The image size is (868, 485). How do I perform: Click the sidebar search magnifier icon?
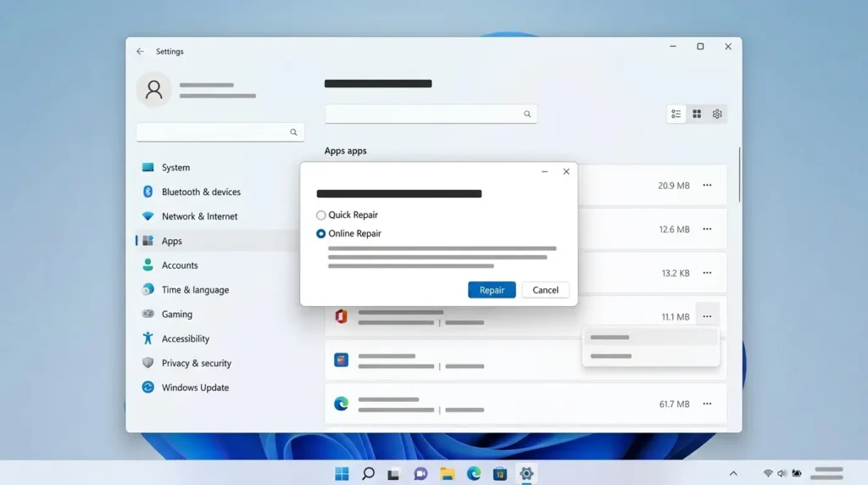pyautogui.click(x=293, y=132)
